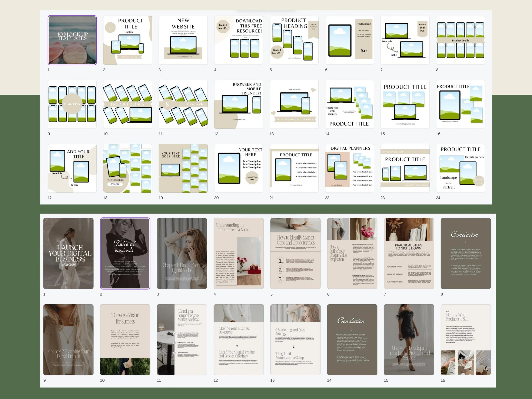The image size is (532, 399).
Task: Select the New Website laptop mockup page
Action: pos(183,40)
